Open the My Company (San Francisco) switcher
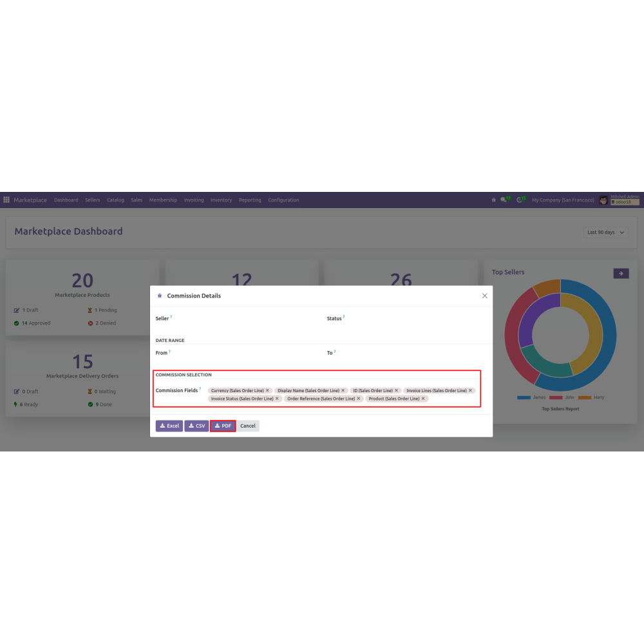Image resolution: width=644 pixels, height=644 pixels. coord(563,200)
